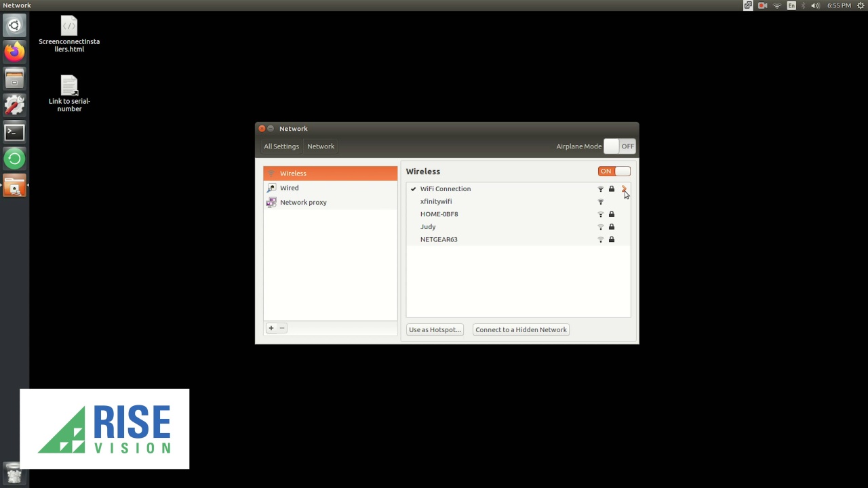Viewport: 868px width, 488px height.
Task: Select Network proxy in sidebar
Action: [303, 202]
